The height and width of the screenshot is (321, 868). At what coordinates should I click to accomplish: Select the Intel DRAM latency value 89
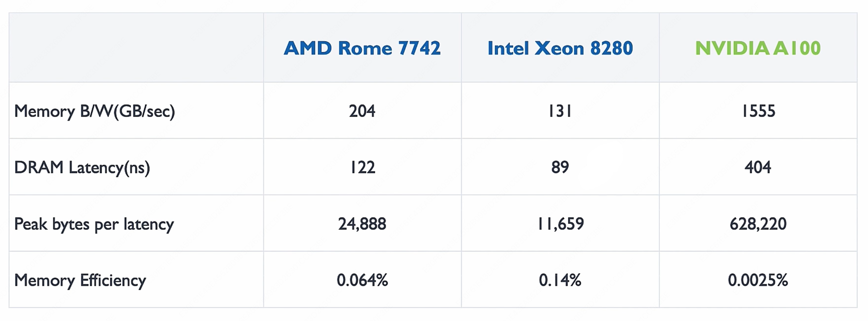[x=560, y=167]
